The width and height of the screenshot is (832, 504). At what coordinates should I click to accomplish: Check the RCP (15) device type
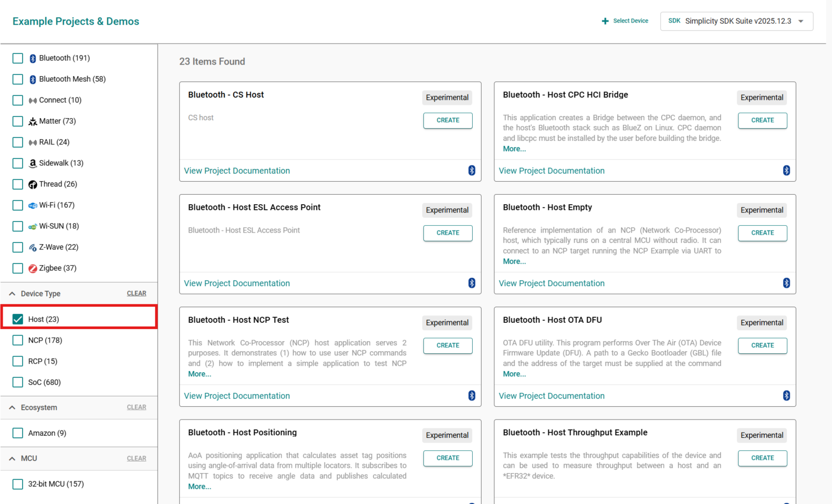coord(18,361)
